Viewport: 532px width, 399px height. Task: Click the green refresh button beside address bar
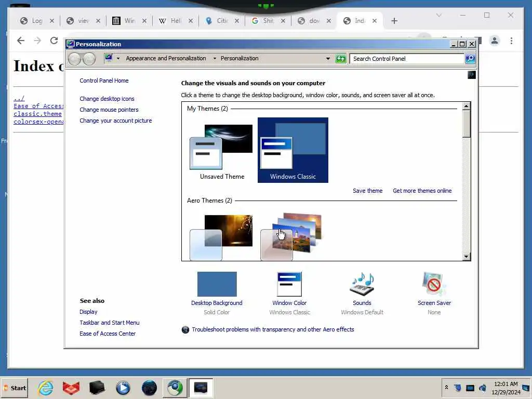(341, 59)
